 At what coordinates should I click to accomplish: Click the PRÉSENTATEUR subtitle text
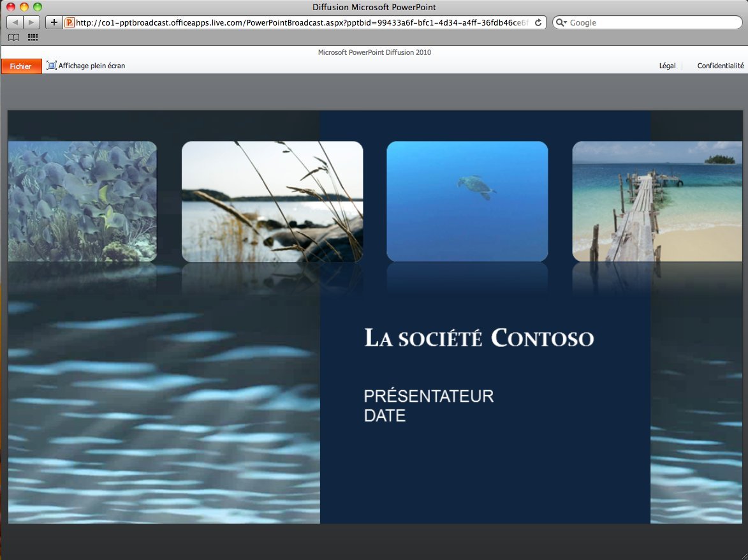pyautogui.click(x=429, y=396)
